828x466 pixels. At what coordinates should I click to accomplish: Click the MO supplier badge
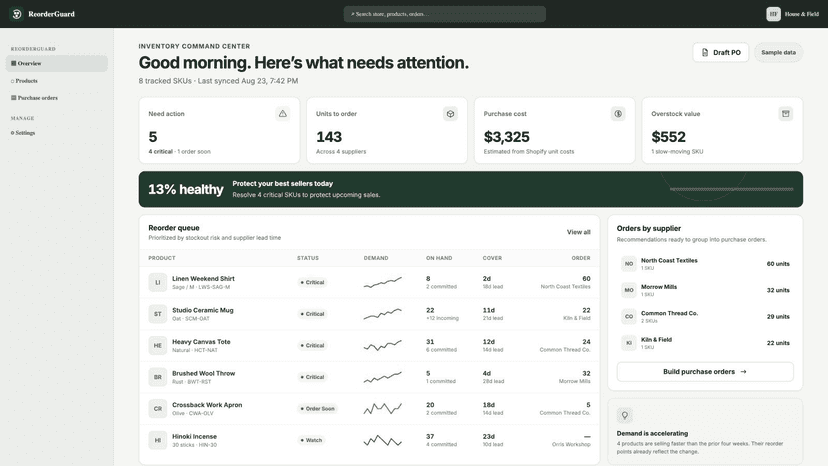(x=629, y=290)
